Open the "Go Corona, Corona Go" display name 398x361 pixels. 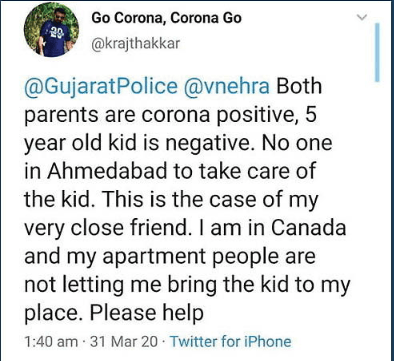(166, 18)
